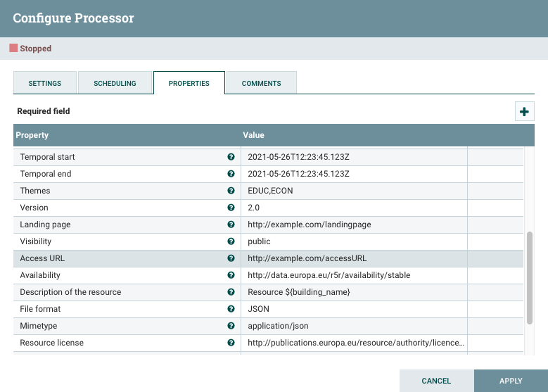
Task: Edit the accessURL value
Action: click(x=354, y=258)
